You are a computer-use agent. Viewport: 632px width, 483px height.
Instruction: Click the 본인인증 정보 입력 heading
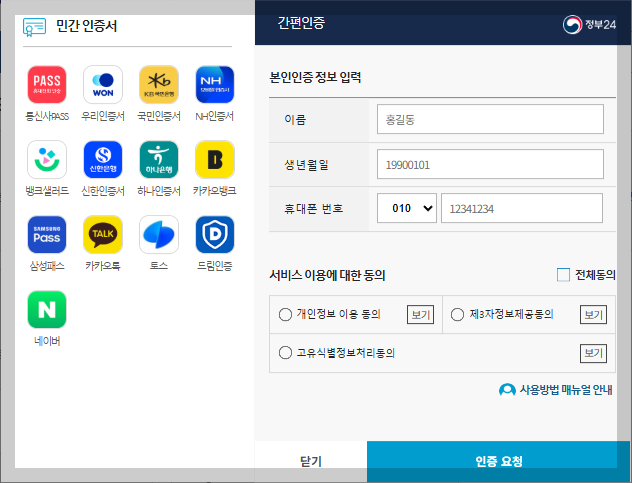(x=315, y=77)
